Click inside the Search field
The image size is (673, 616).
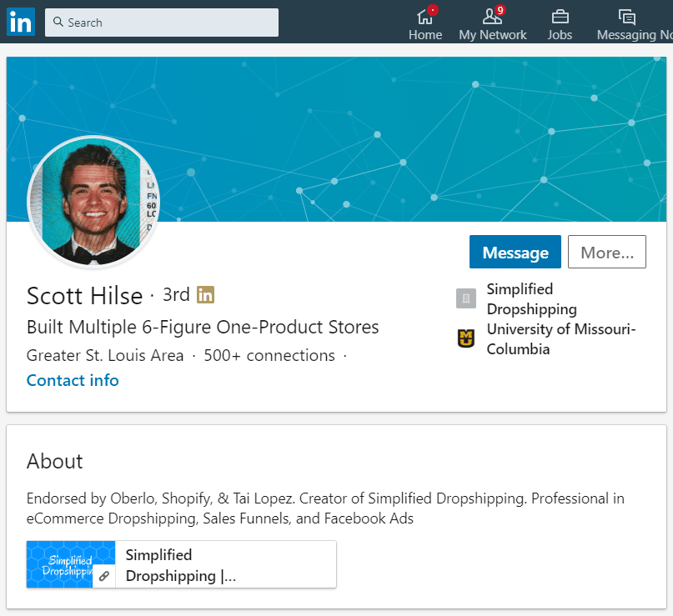tap(162, 23)
